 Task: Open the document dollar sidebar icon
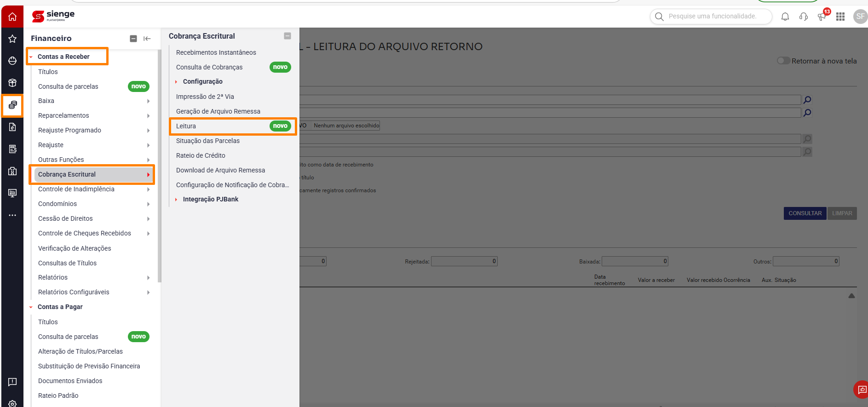[x=12, y=127]
